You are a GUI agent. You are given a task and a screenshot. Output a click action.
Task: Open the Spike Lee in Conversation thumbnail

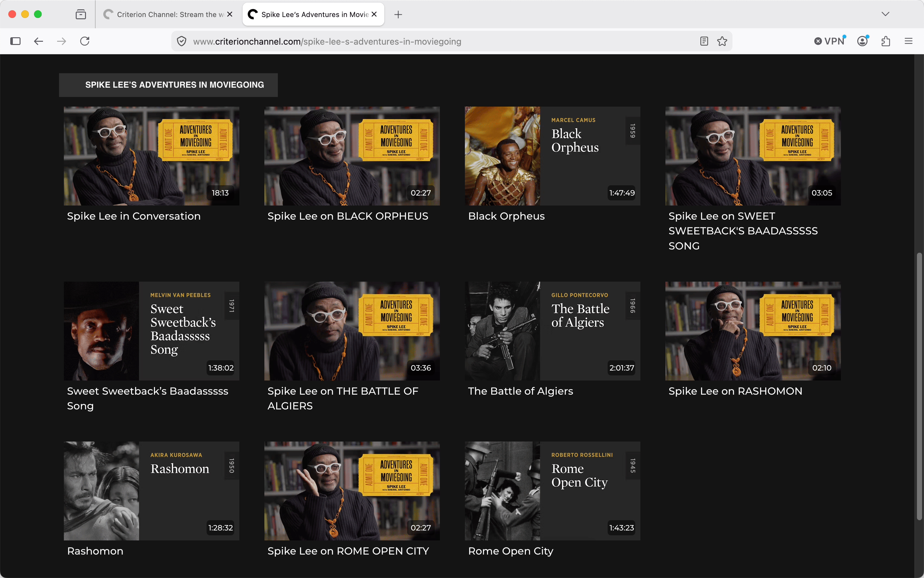click(x=151, y=156)
